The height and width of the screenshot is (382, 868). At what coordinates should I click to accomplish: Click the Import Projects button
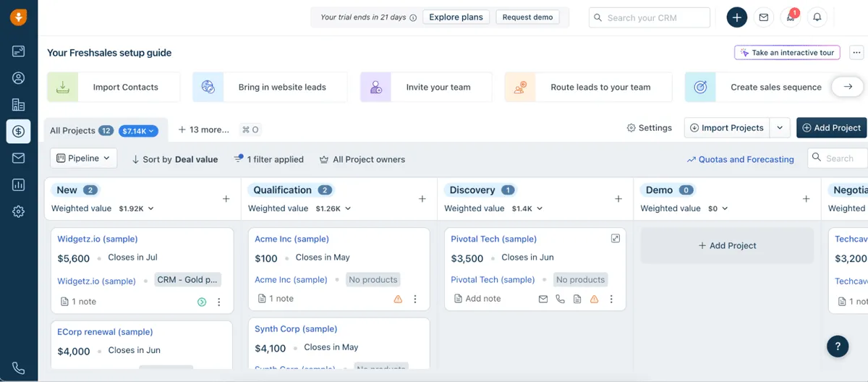point(727,127)
